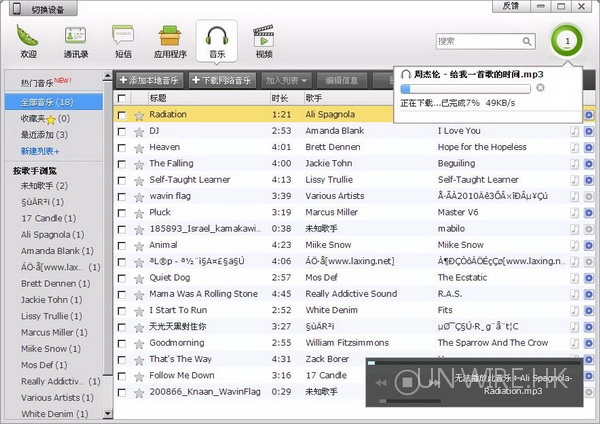Check the box next to Quiet Dog
Viewport: 600px width, 424px height.
pyautogui.click(x=122, y=278)
